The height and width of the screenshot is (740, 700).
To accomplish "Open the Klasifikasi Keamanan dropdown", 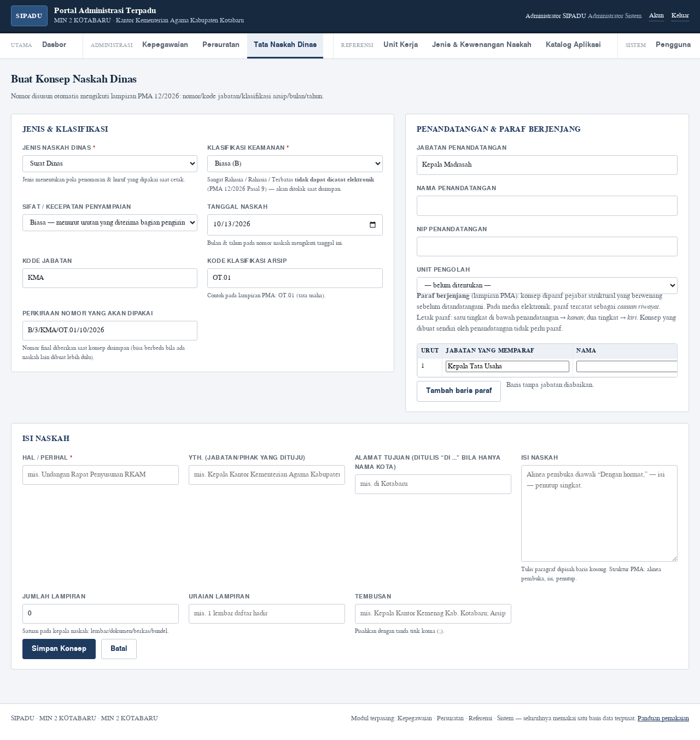I will pos(295,163).
